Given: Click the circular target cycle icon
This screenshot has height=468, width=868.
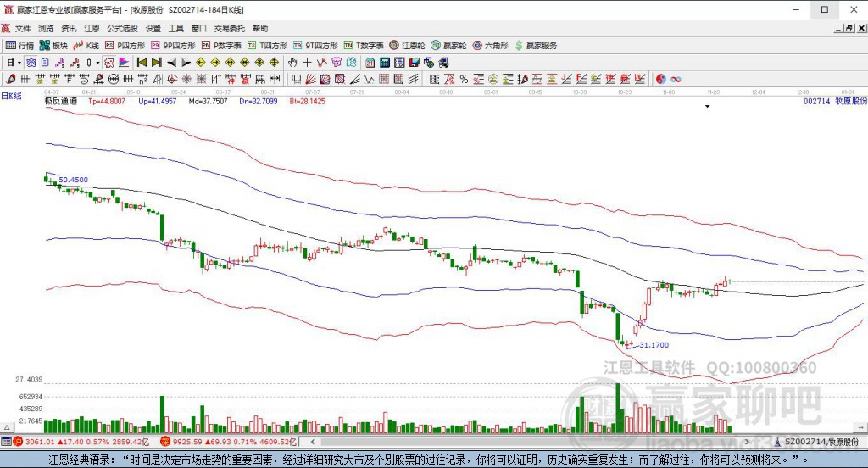Looking at the screenshot, I should [x=172, y=79].
